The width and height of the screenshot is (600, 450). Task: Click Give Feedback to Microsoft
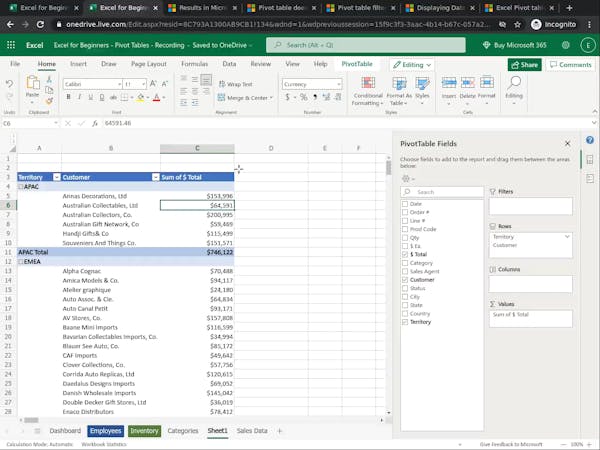click(x=511, y=444)
